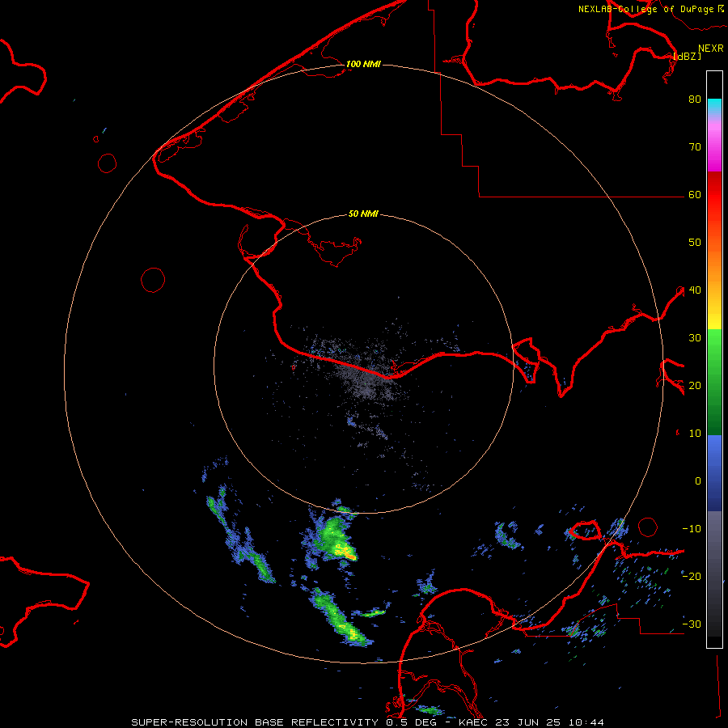Pick the magenta segment of the color bar
Screen dimensions: 728x728
714,149
